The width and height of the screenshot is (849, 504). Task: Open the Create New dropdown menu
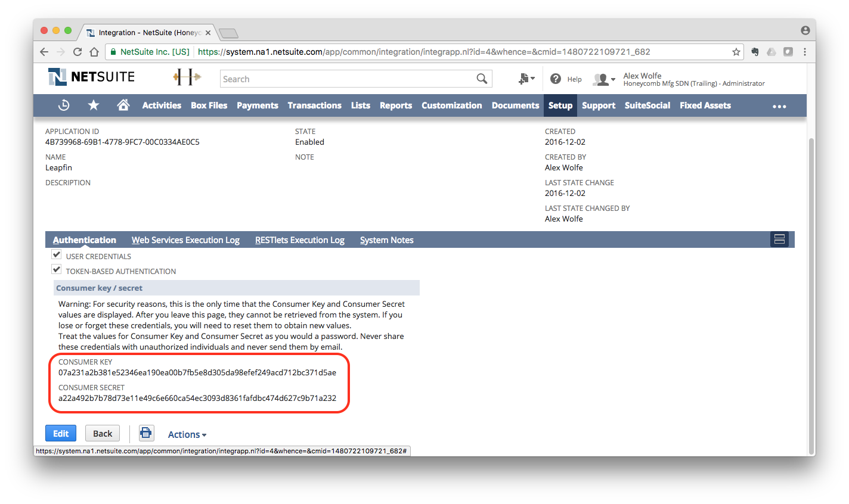526,79
